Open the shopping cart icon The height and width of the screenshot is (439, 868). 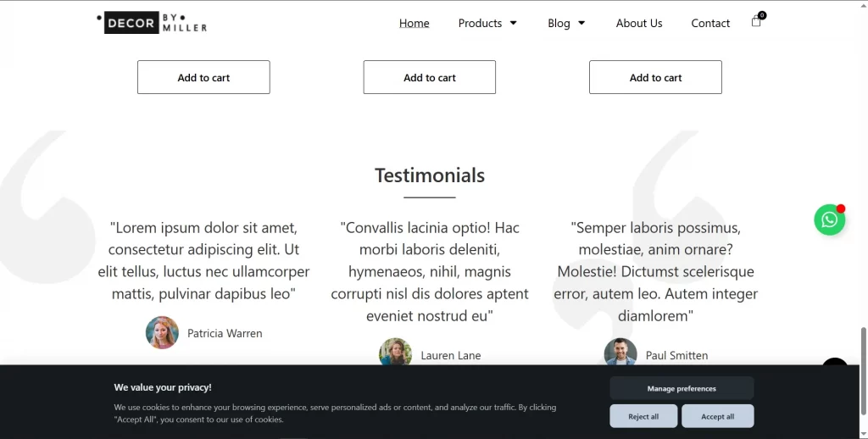coord(756,21)
